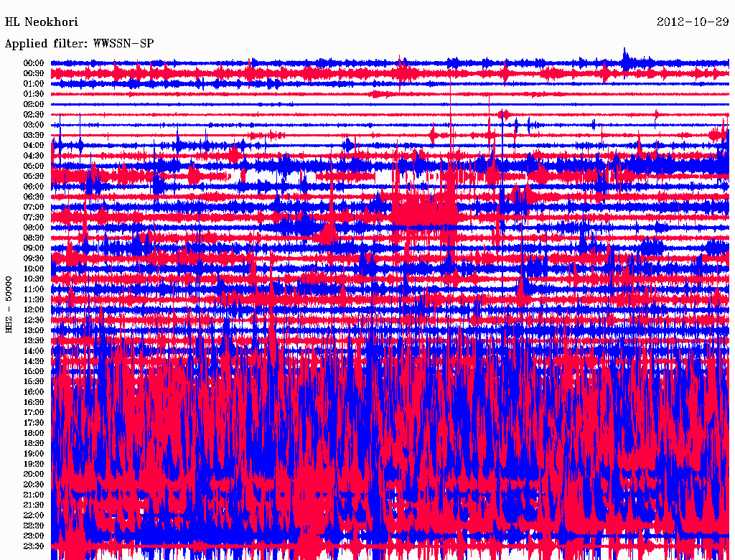This screenshot has height=560, width=735.
Task: Click the vertical 'HHZ - 50000' axis label
Action: (9, 305)
